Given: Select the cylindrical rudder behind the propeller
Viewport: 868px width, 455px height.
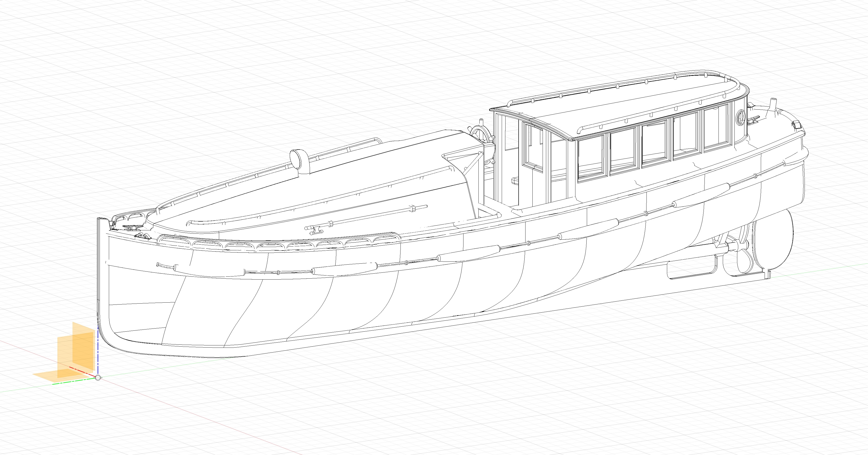Looking at the screenshot, I should (773, 240).
